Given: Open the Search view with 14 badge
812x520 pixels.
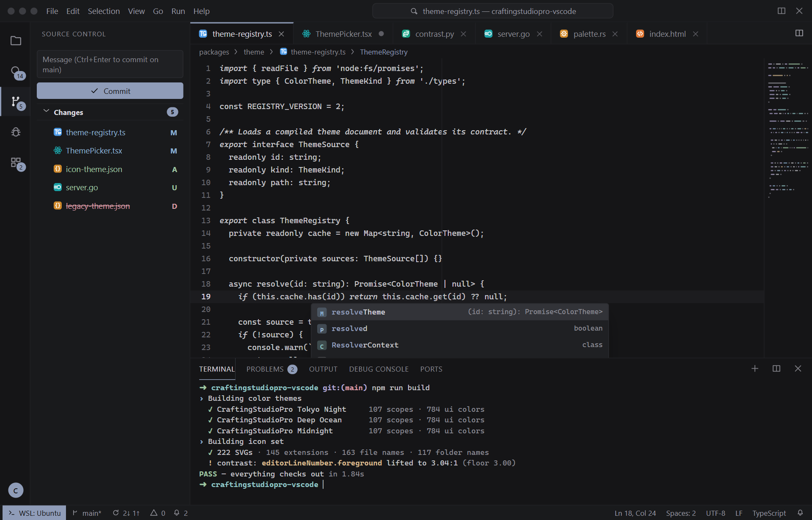Looking at the screenshot, I should (16, 71).
